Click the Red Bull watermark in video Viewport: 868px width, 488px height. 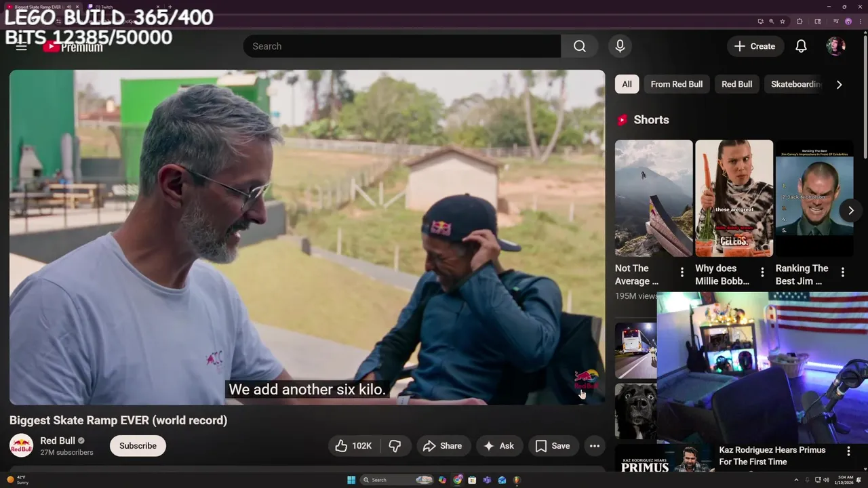pos(587,380)
